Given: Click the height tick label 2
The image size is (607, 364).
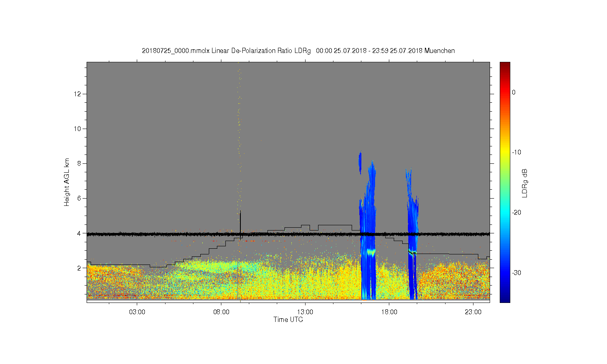Looking at the screenshot, I should 79,268.
